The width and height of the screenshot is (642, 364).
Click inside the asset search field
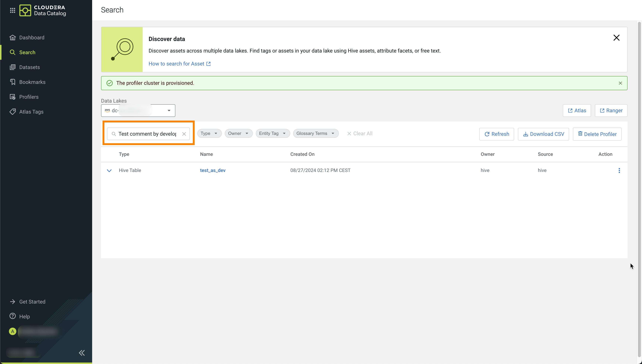point(147,134)
